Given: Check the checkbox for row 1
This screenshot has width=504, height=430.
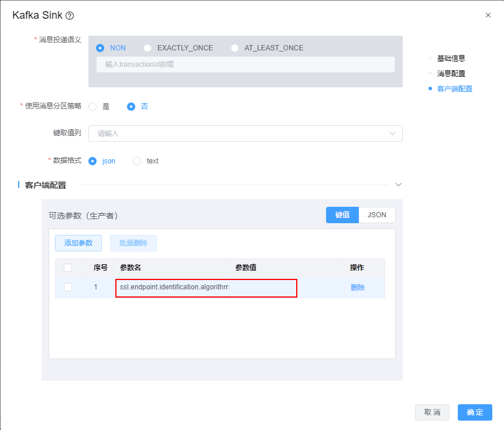Looking at the screenshot, I should (68, 288).
